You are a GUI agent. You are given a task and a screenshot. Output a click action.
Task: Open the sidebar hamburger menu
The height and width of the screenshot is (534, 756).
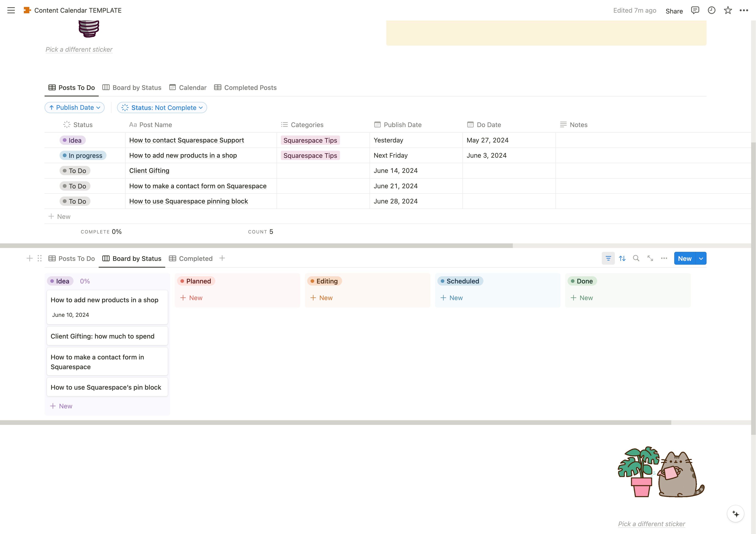11,10
